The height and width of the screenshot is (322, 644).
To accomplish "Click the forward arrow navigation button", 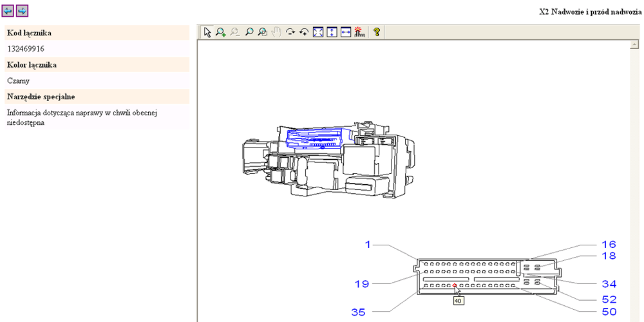I will [x=22, y=11].
